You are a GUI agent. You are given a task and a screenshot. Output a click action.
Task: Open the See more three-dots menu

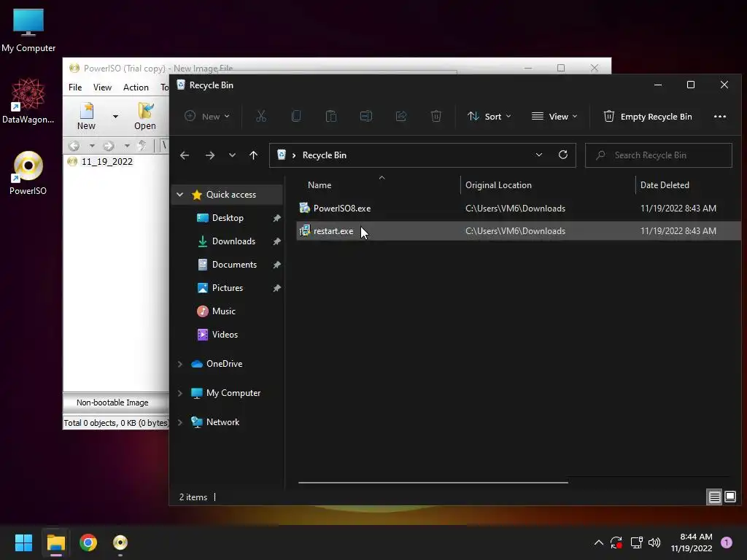tap(720, 117)
